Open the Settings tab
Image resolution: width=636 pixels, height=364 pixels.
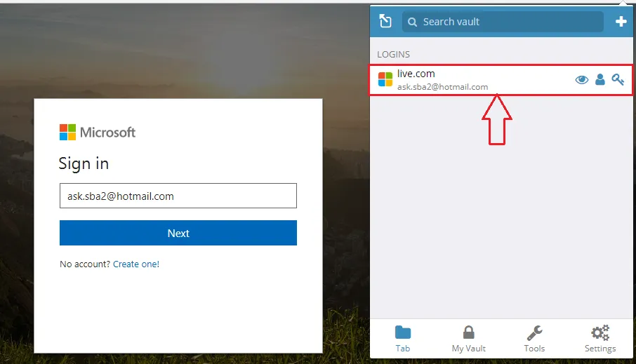(x=600, y=339)
